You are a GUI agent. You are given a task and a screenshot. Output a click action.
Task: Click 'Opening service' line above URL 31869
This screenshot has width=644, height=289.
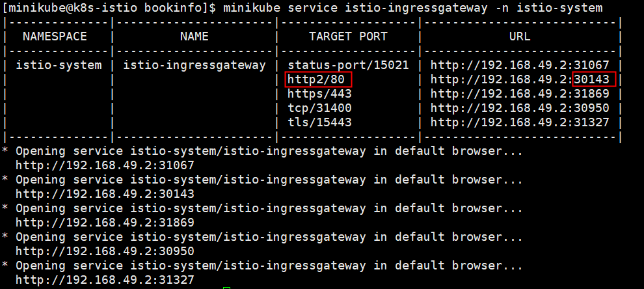262,208
